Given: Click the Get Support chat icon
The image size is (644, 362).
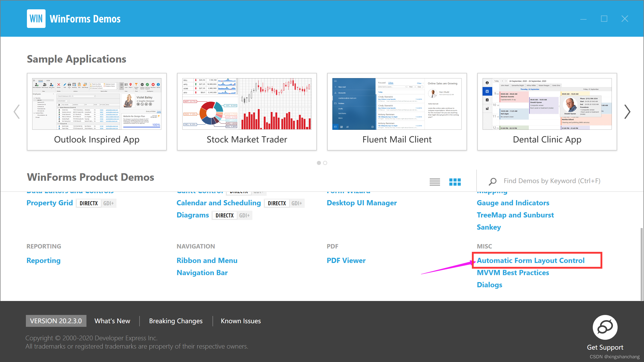Looking at the screenshot, I should point(605,327).
